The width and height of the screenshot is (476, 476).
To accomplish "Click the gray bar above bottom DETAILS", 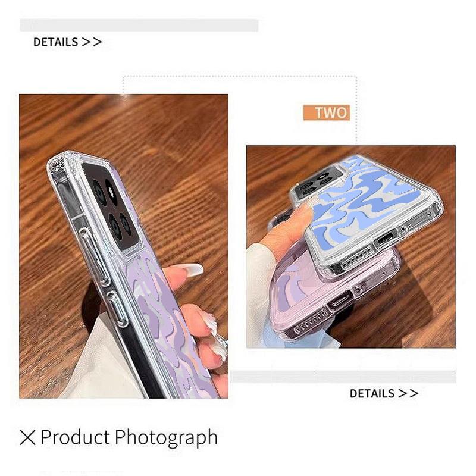I will click(344, 377).
